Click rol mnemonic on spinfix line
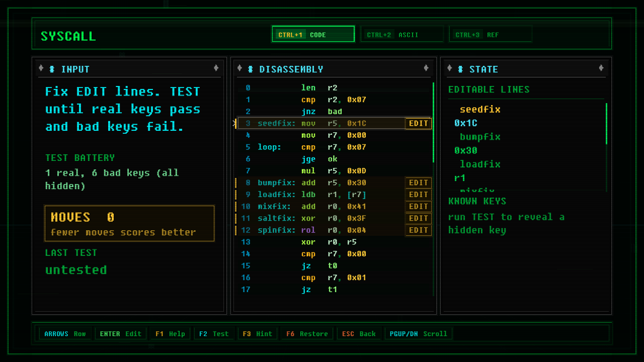Viewport: 644px width, 362px height. coord(308,230)
